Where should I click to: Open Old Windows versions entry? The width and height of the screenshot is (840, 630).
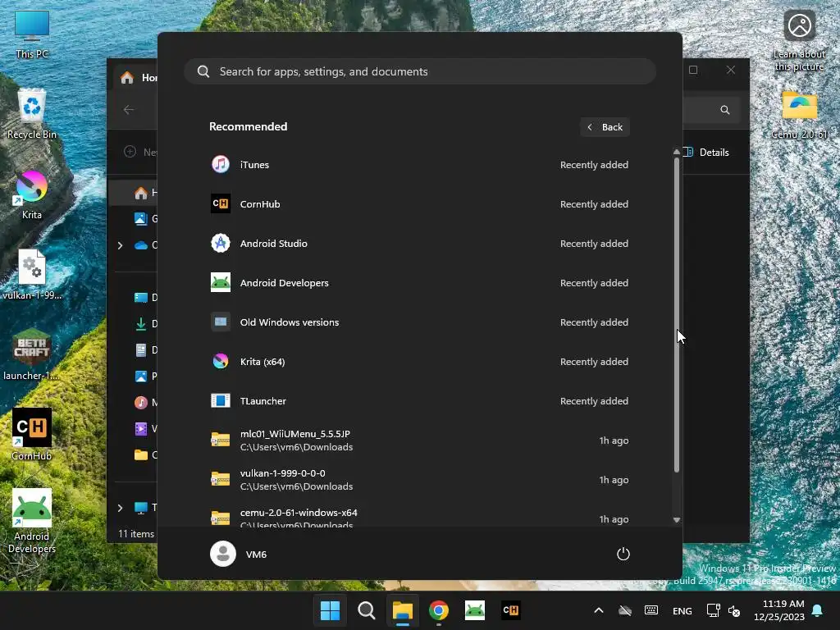click(x=419, y=322)
